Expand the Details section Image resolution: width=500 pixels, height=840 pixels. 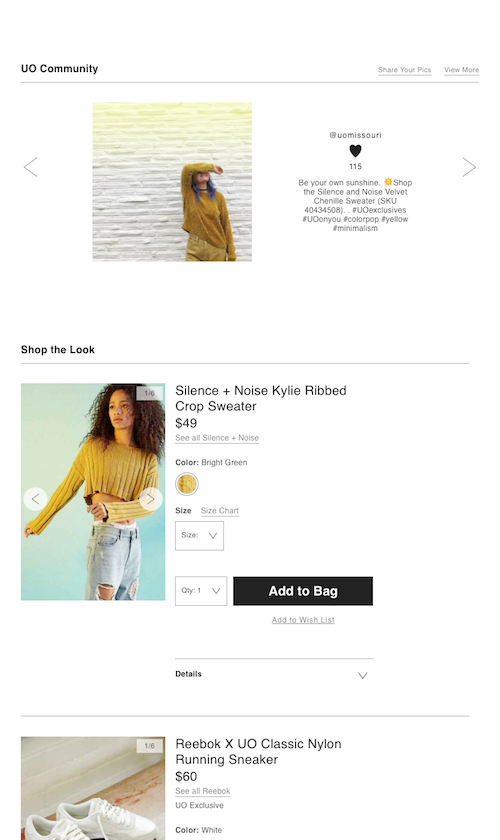pyautogui.click(x=274, y=674)
